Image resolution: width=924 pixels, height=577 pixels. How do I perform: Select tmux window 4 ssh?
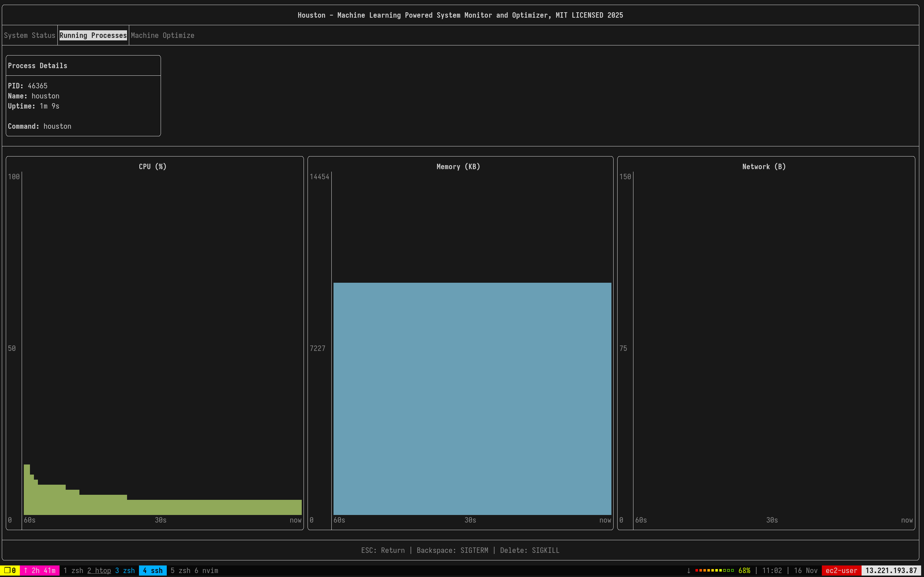point(153,571)
